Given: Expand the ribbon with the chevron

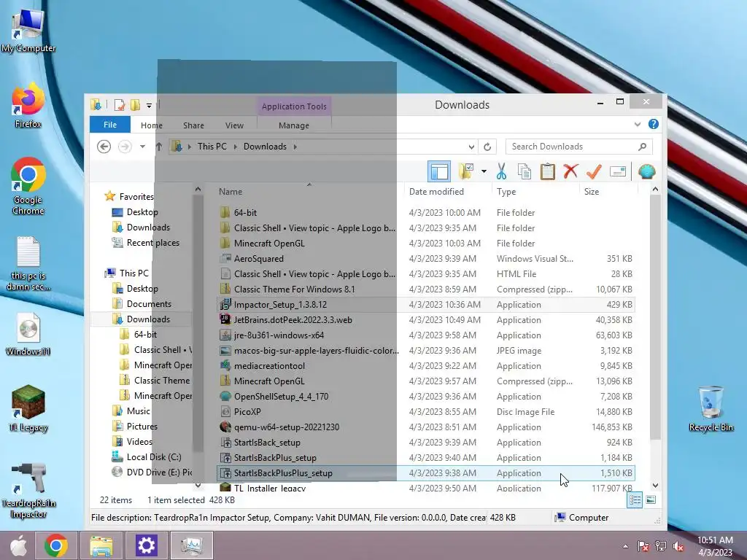Looking at the screenshot, I should [x=638, y=124].
